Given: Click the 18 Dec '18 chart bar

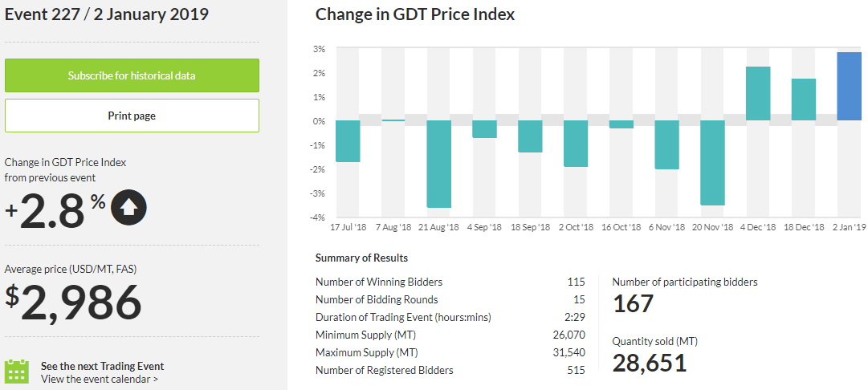Looking at the screenshot, I should coord(804,100).
